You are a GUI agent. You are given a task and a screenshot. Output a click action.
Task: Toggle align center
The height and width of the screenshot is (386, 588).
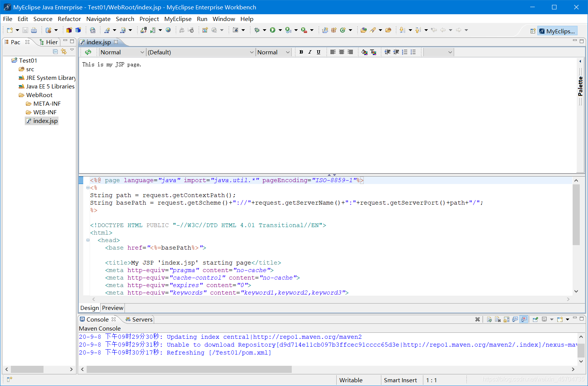(x=341, y=52)
